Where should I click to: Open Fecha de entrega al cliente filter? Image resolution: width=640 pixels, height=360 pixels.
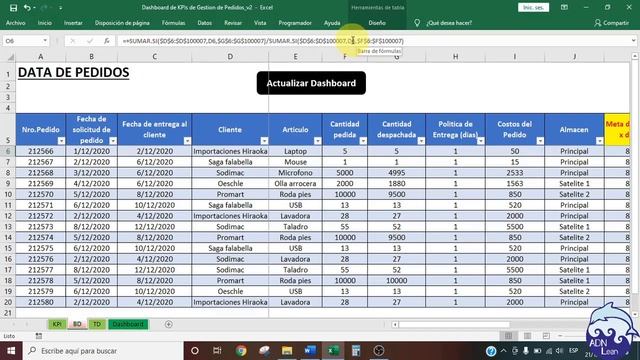coord(187,141)
